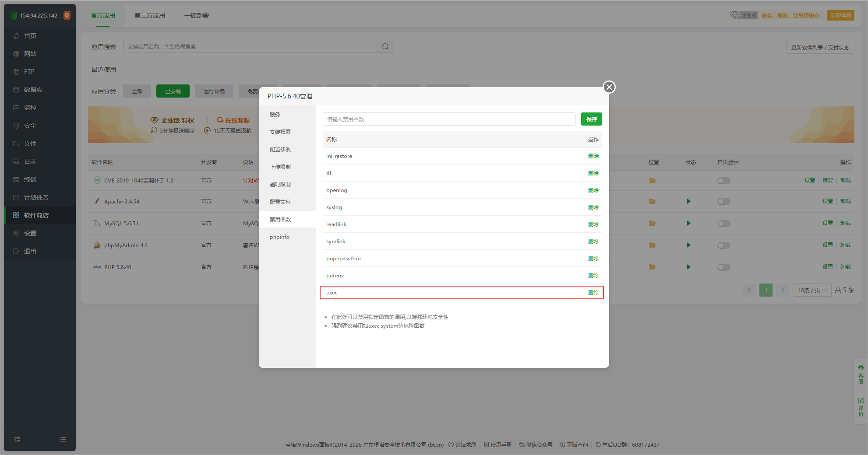The height and width of the screenshot is (455, 868).
Task: Go to the previous page arrow
Action: 749,290
